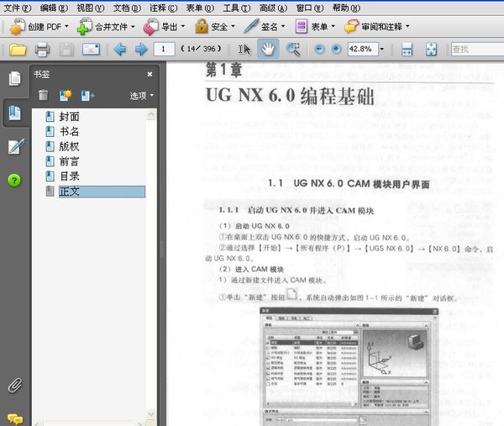Image resolution: width=504 pixels, height=426 pixels.
Task: Select the hand pan tool
Action: coord(268,49)
